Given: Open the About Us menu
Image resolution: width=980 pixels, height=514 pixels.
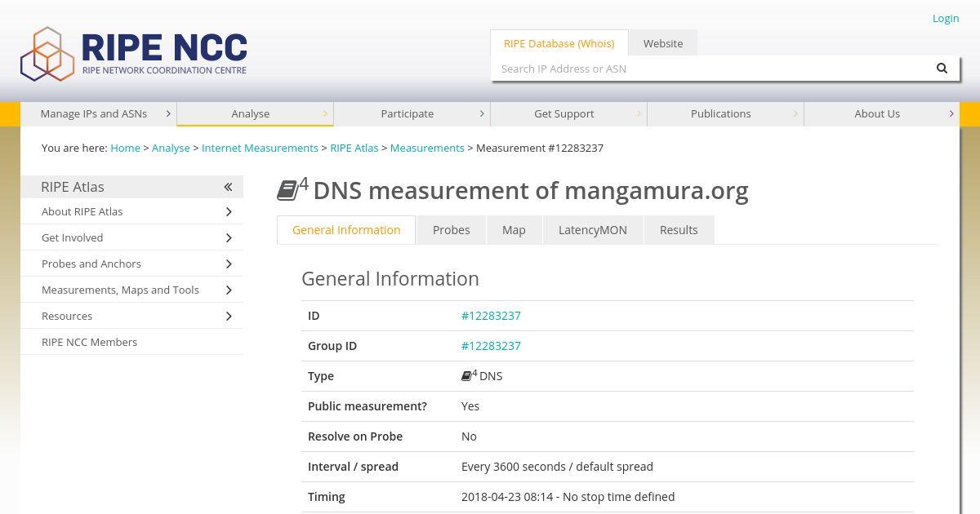Looking at the screenshot, I should pyautogui.click(x=881, y=113).
